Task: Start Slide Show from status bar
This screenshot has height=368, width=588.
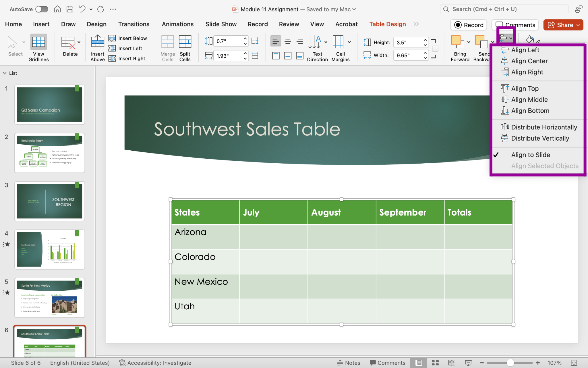Action: tap(468, 363)
